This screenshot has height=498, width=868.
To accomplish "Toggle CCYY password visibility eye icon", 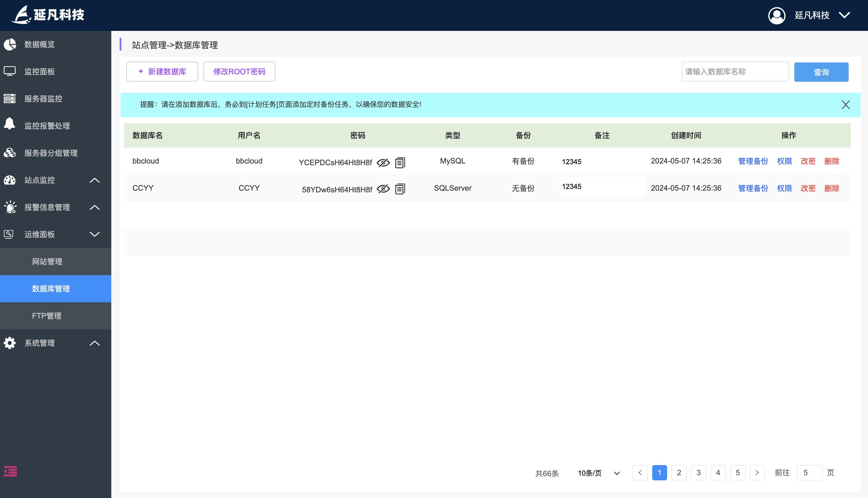I will pos(383,189).
